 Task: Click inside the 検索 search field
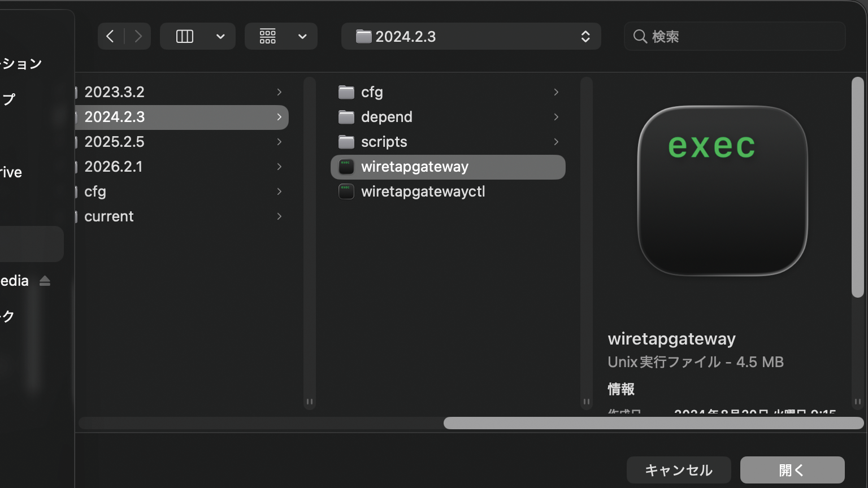[x=740, y=37]
